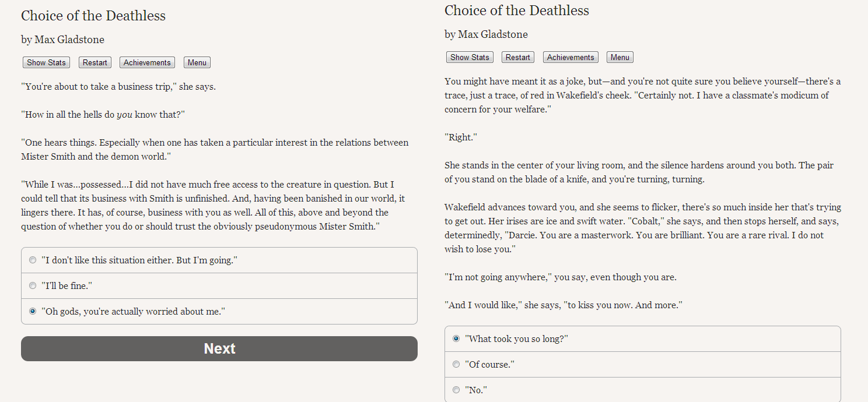
Task: Click the left panel's "Choice of the Deathless" title
Action: [93, 16]
